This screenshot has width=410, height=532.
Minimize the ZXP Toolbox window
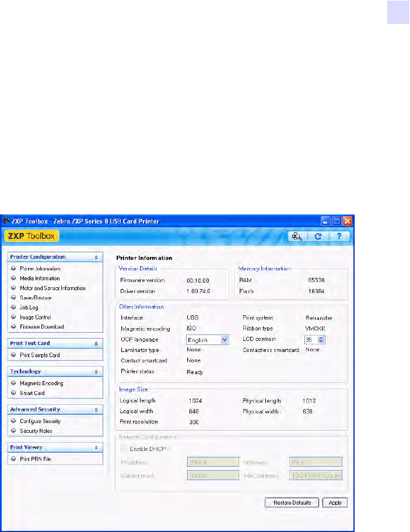click(x=325, y=221)
